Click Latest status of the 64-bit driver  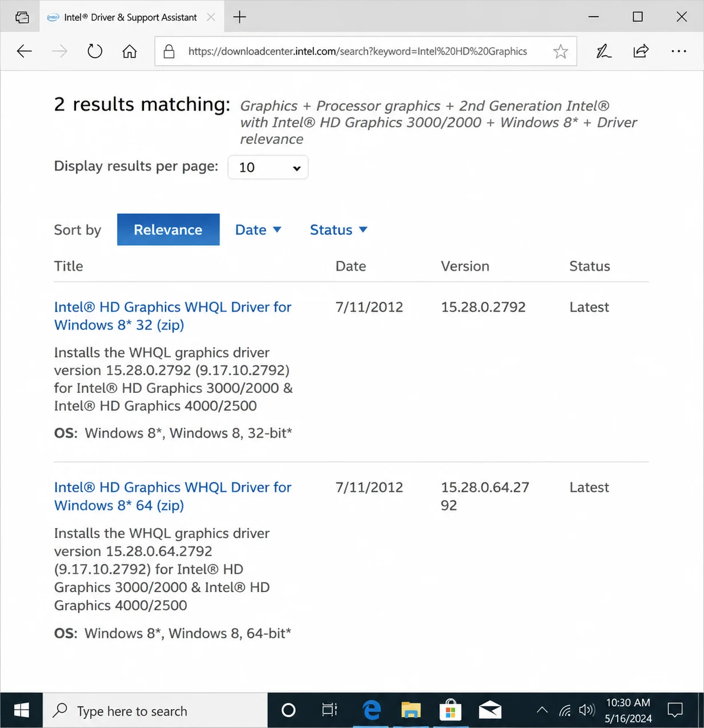click(589, 488)
